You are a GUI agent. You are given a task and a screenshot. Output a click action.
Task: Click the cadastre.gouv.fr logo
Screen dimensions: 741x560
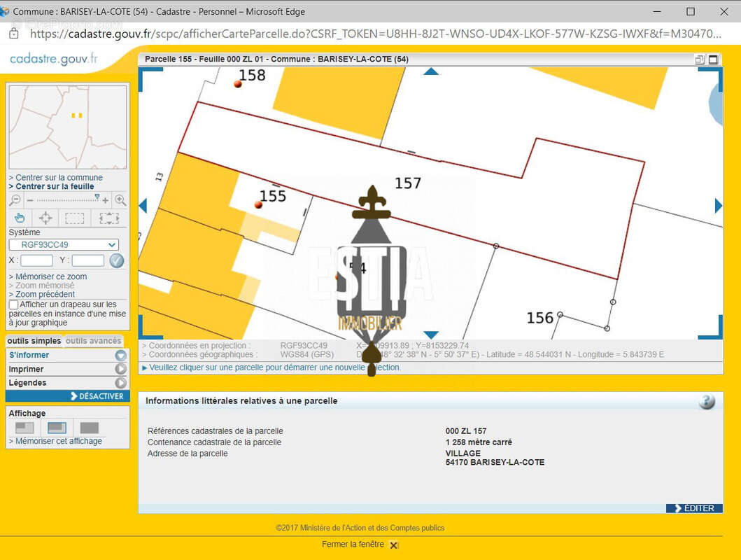coord(53,59)
